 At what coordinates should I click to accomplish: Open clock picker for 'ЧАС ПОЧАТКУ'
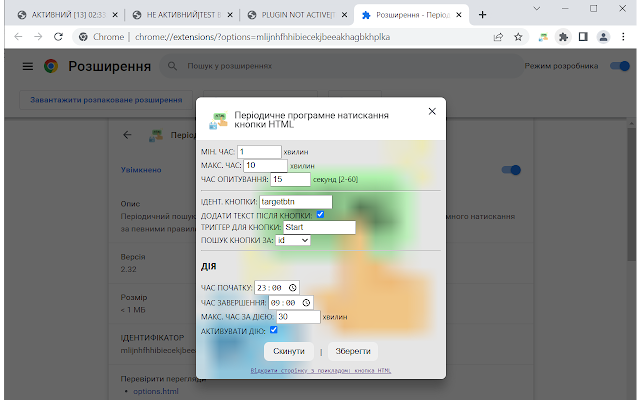tap(293, 288)
